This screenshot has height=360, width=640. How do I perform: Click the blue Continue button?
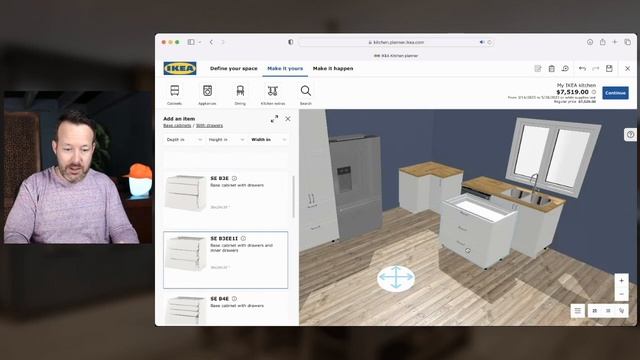point(615,93)
